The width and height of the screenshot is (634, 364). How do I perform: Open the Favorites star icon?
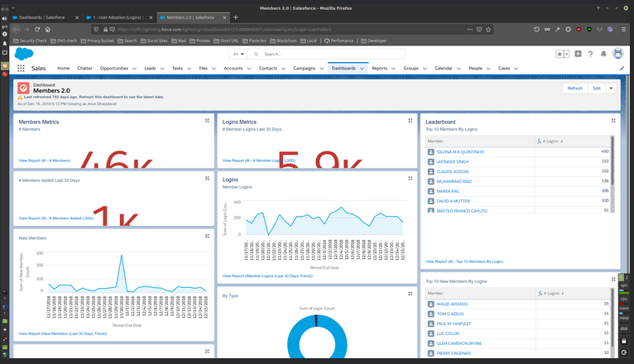[x=560, y=54]
